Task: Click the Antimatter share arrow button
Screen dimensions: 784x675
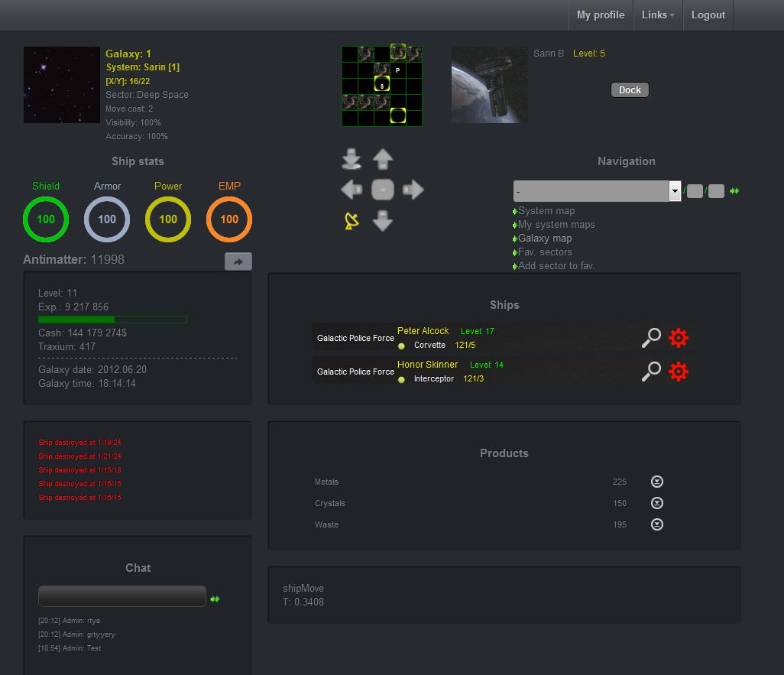Action: click(238, 261)
